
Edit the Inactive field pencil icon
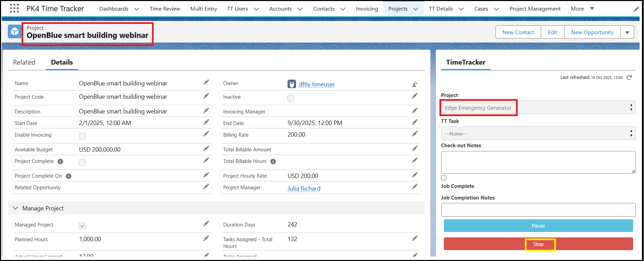(415, 96)
